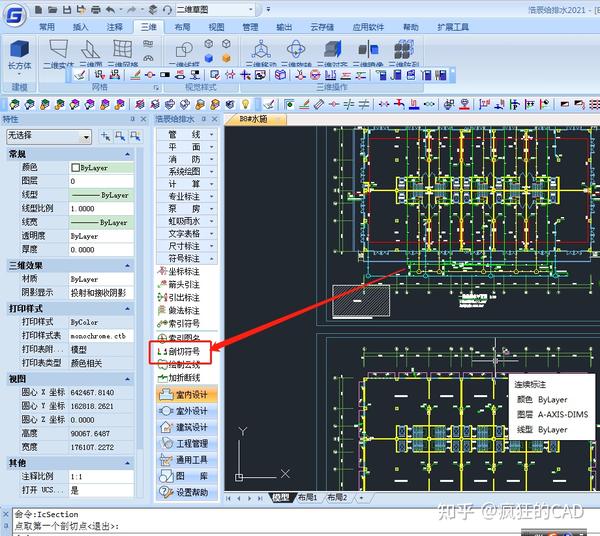Run the 剖切符号 section symbol tool
The height and width of the screenshot is (536, 600).
click(x=179, y=351)
